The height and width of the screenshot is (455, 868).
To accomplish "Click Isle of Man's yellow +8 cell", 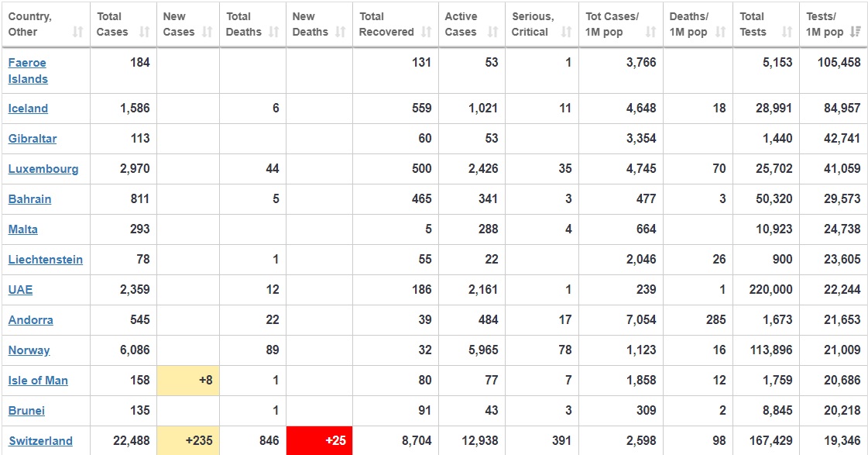I will click(189, 381).
